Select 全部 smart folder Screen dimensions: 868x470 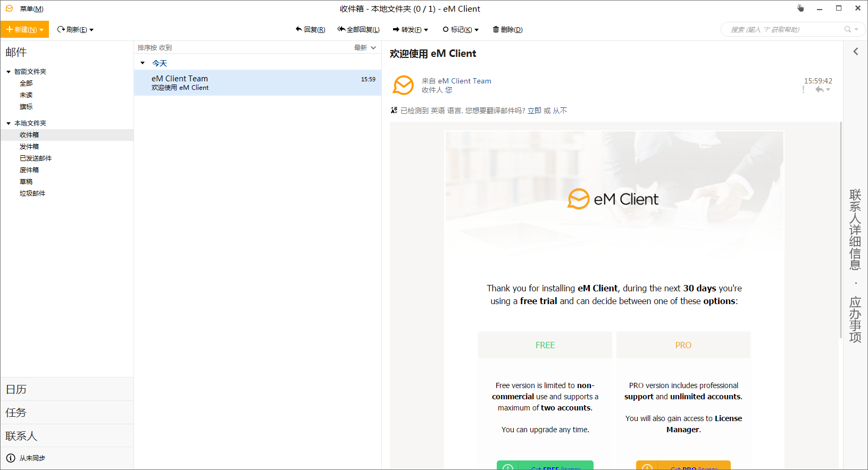point(26,83)
